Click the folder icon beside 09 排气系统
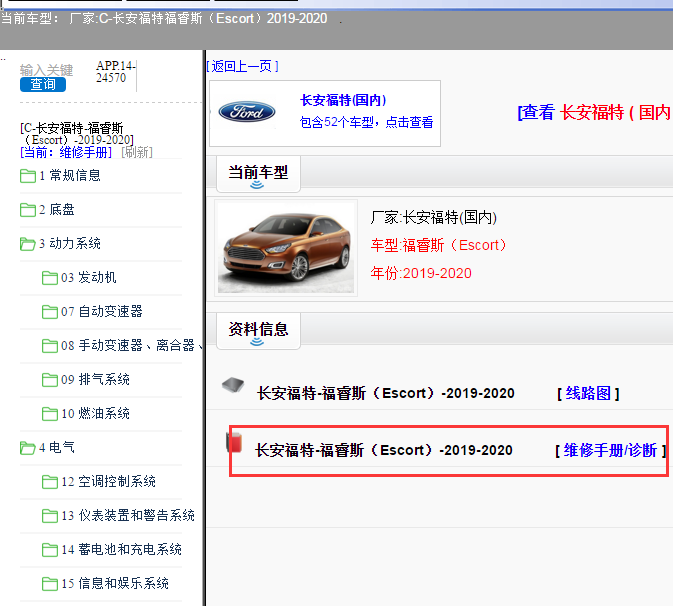Image resolution: width=673 pixels, height=606 pixels. [50, 380]
